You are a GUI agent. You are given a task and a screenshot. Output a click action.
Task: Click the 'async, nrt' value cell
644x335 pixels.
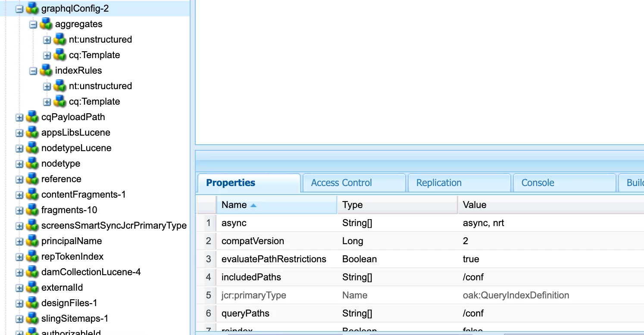point(551,223)
